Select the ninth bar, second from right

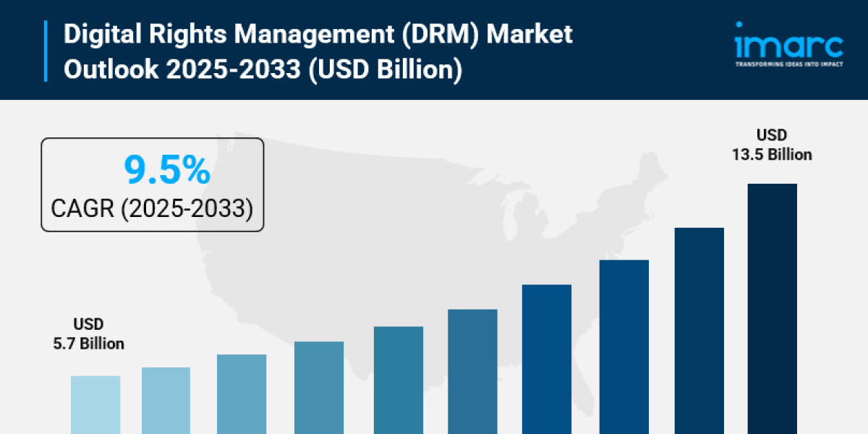699,331
